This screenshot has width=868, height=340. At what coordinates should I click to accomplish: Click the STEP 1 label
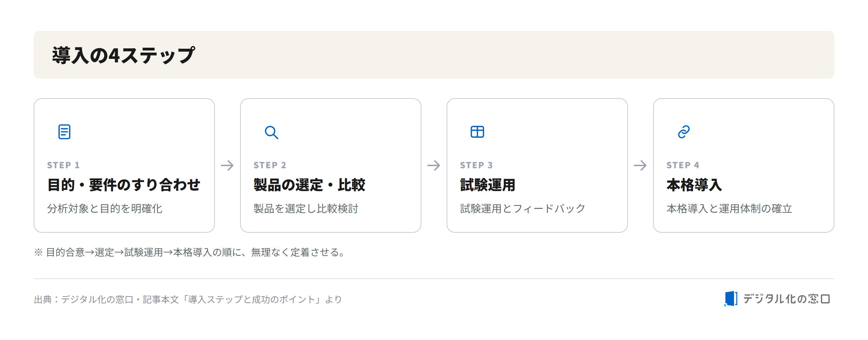[x=63, y=165]
